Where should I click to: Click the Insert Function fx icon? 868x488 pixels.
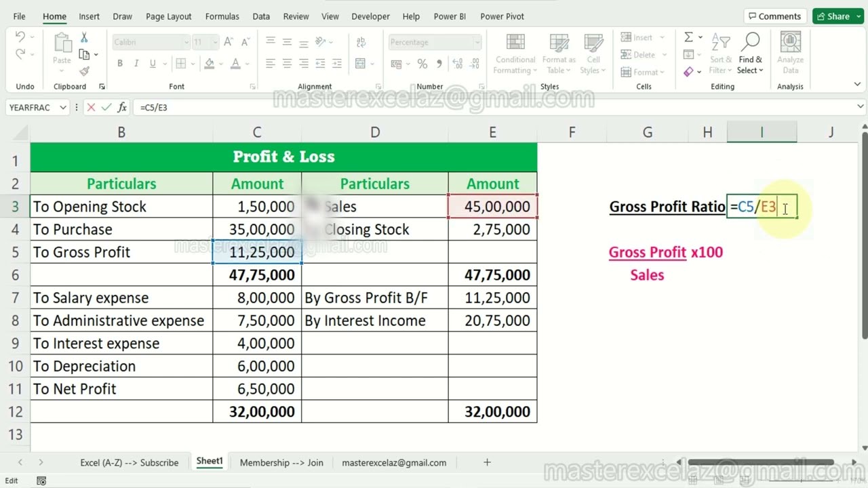123,107
